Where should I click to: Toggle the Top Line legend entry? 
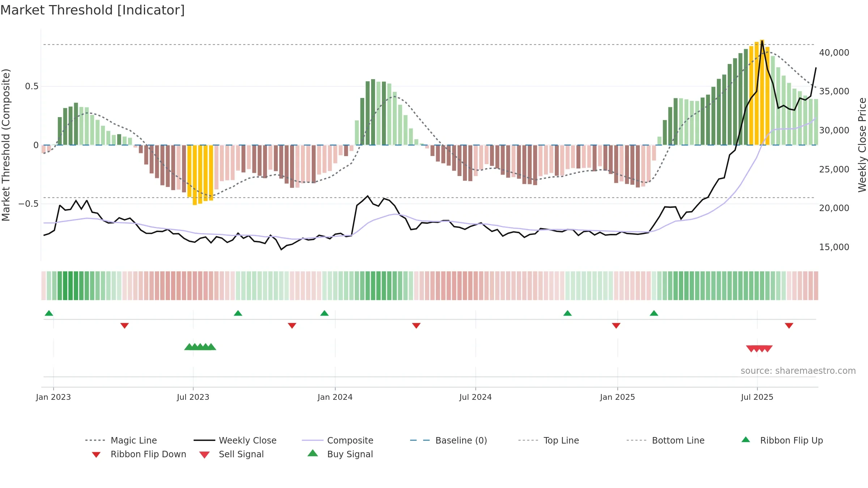[548, 440]
